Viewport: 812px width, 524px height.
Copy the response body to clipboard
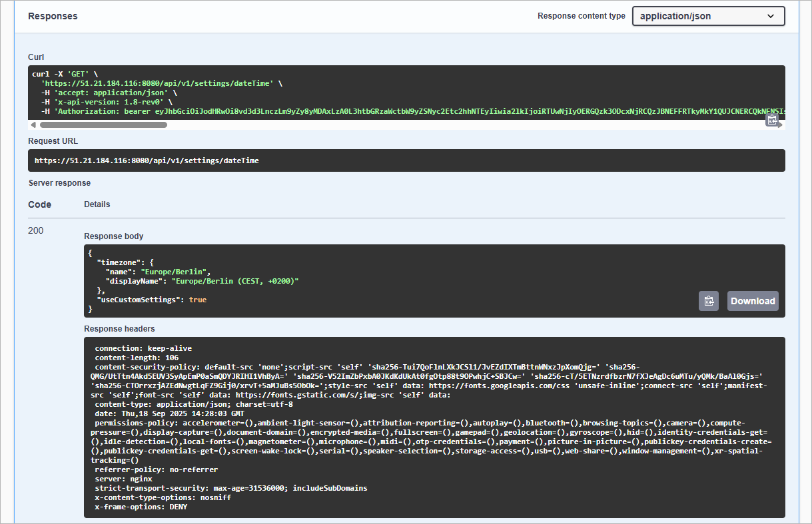point(709,301)
